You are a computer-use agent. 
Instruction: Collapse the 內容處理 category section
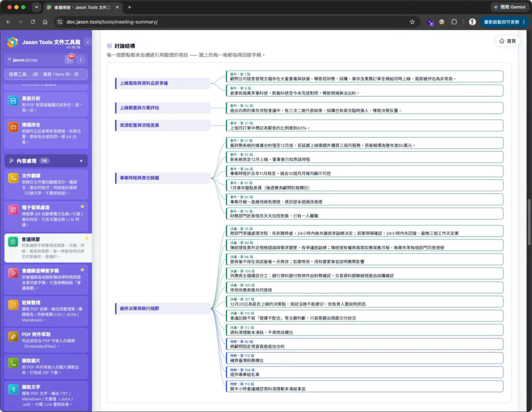tap(46, 161)
